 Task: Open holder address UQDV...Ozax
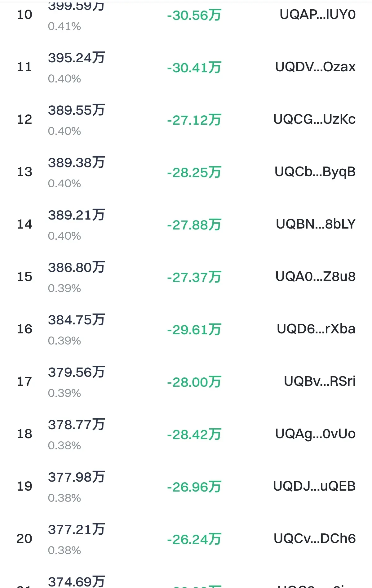315,67
